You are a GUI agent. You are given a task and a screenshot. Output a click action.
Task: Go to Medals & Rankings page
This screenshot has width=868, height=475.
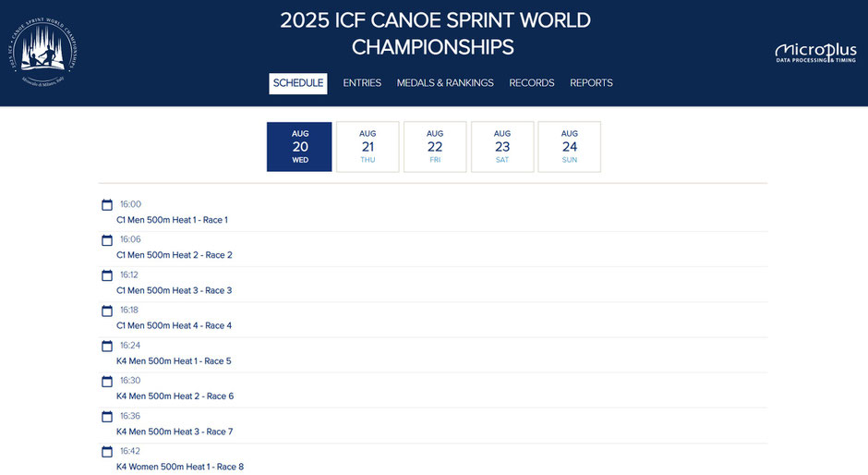click(x=445, y=83)
